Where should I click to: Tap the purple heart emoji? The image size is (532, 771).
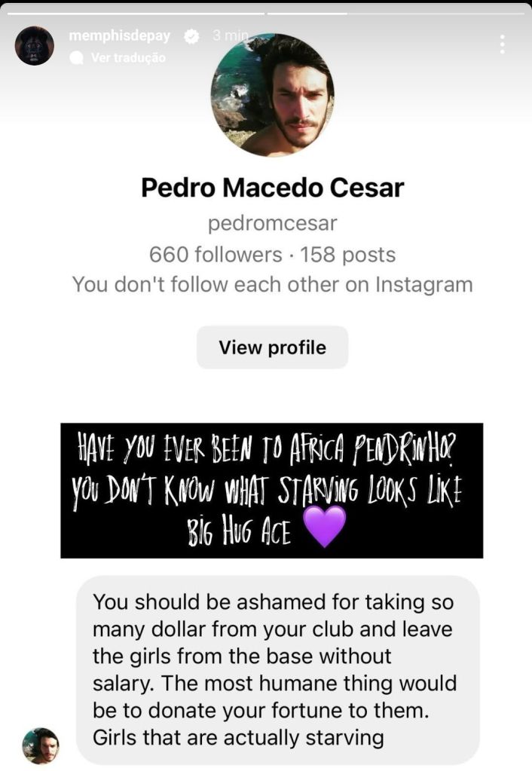pos(323,526)
